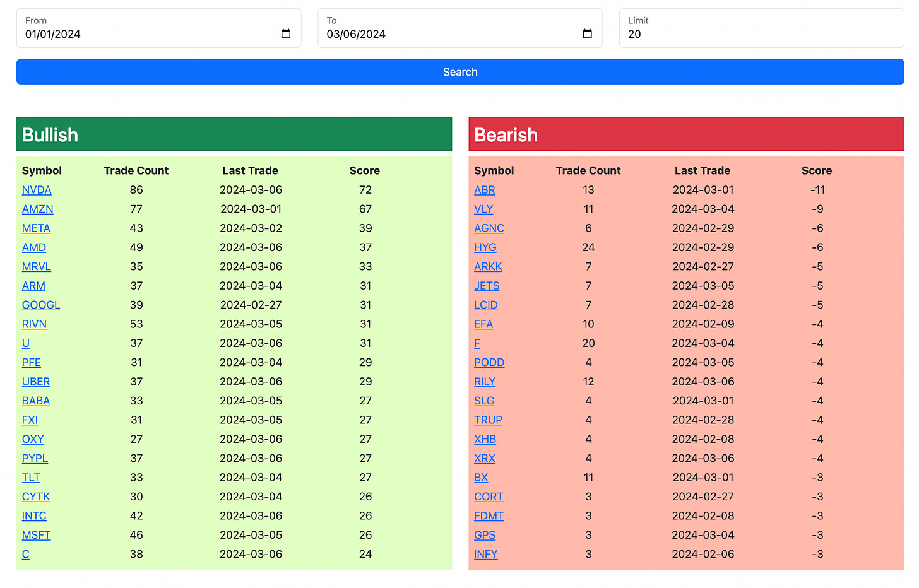Click the green Bullish section heading
The width and height of the screenshot is (919, 588).
pyautogui.click(x=234, y=134)
